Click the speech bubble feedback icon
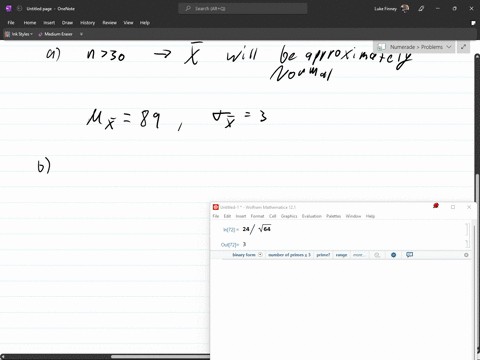The image size is (480, 360). click(410, 255)
